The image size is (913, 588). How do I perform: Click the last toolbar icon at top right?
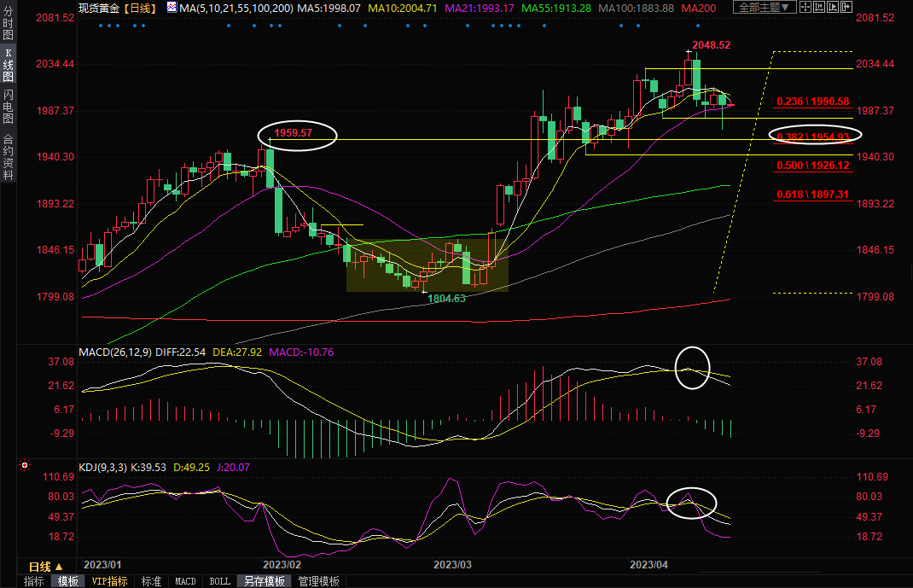point(848,7)
